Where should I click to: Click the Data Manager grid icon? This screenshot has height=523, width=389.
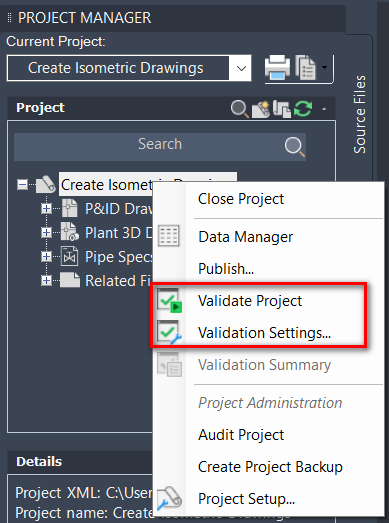point(168,236)
